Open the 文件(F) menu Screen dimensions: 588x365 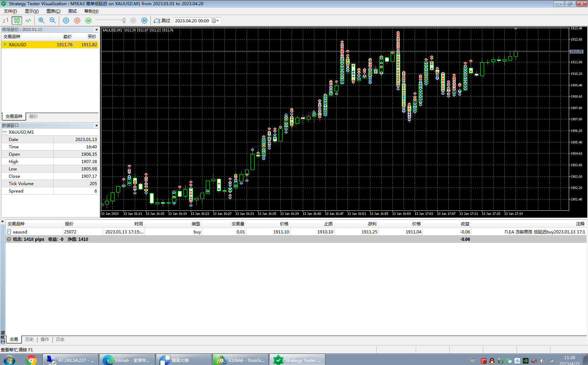coord(10,11)
